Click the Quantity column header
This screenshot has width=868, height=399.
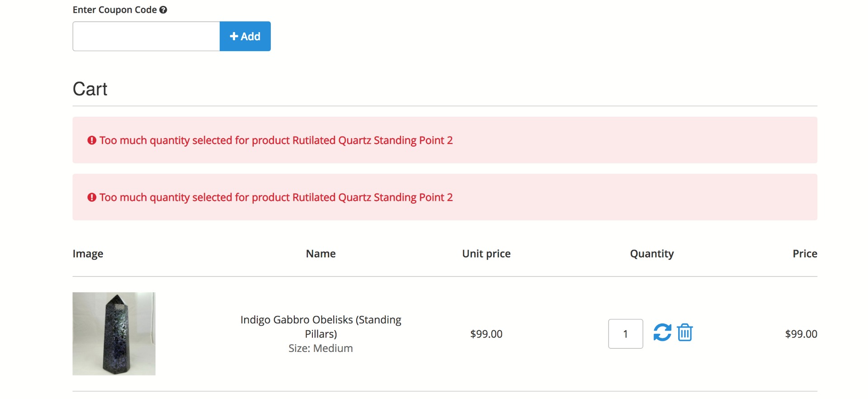(651, 254)
